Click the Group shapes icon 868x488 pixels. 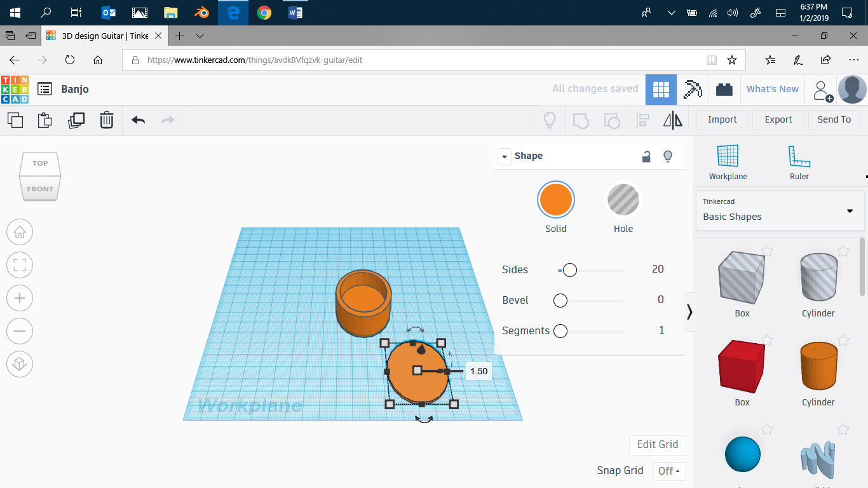tap(581, 119)
